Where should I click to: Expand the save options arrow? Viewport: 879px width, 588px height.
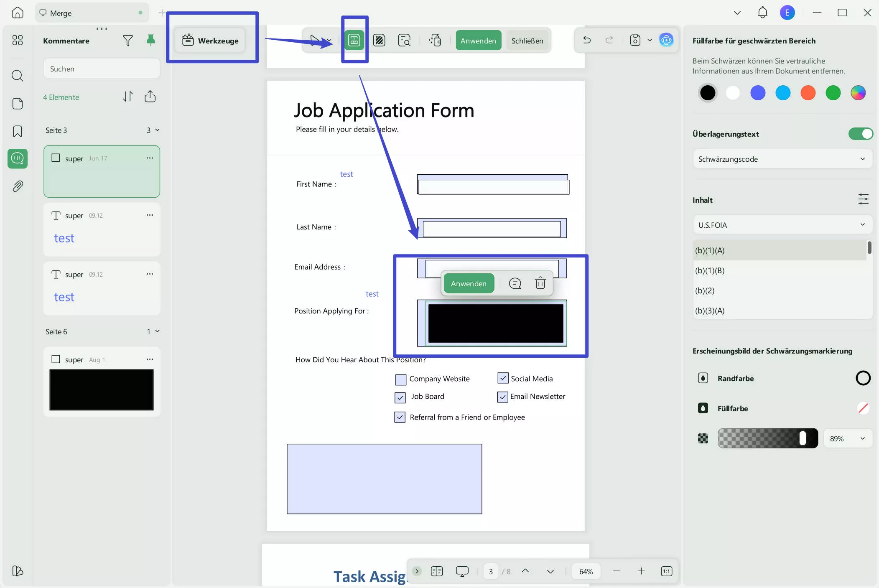[x=650, y=40]
